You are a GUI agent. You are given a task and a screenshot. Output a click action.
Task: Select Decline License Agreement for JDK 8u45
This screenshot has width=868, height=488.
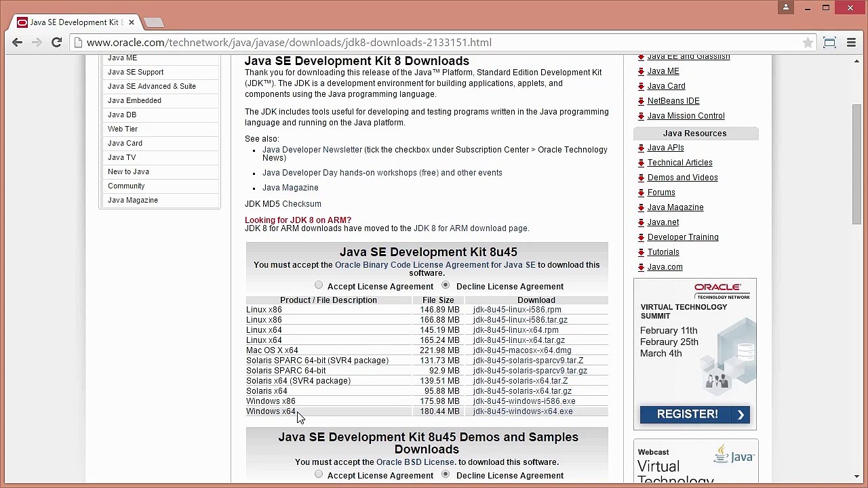pyautogui.click(x=446, y=285)
